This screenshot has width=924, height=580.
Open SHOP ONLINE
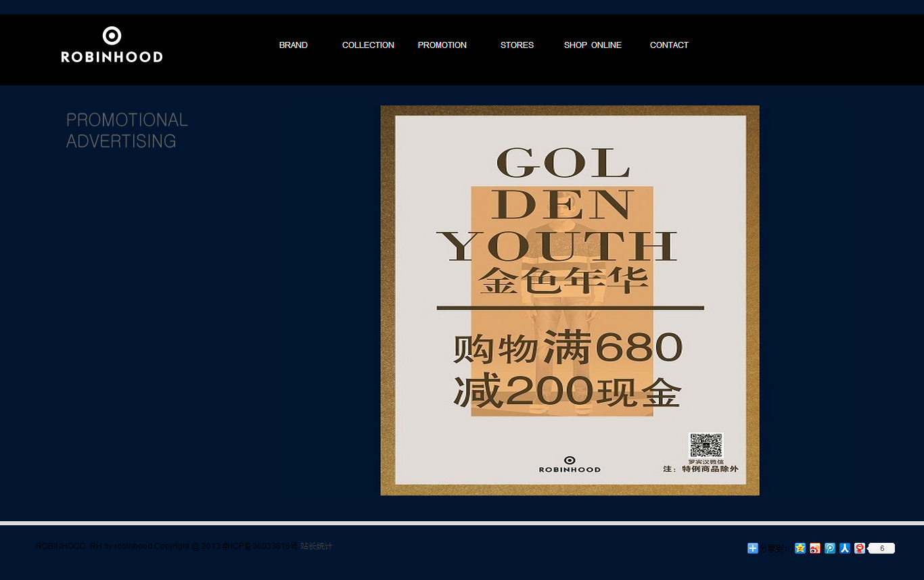pyautogui.click(x=593, y=45)
